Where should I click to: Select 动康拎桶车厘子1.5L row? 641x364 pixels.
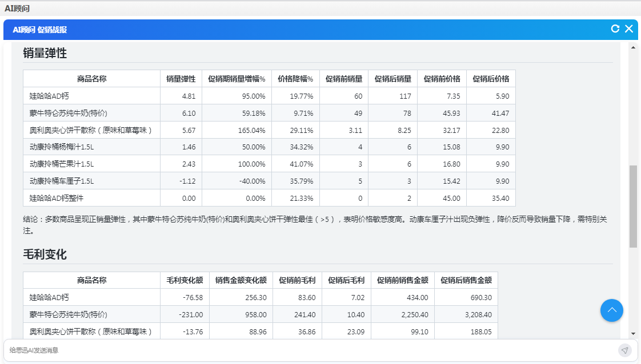point(270,181)
